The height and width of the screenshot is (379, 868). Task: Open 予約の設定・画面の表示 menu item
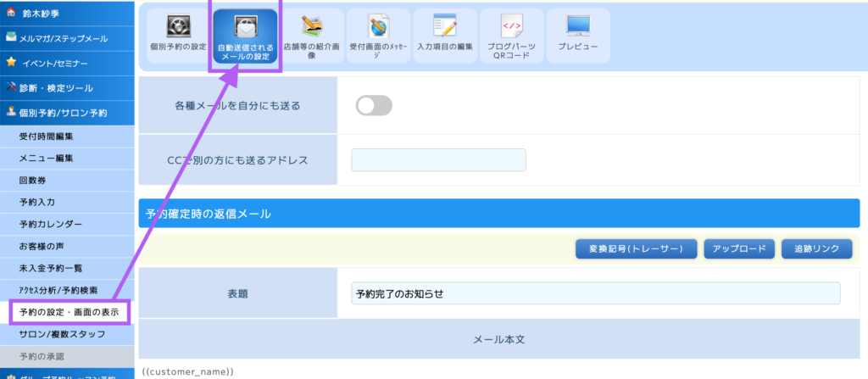pyautogui.click(x=71, y=313)
